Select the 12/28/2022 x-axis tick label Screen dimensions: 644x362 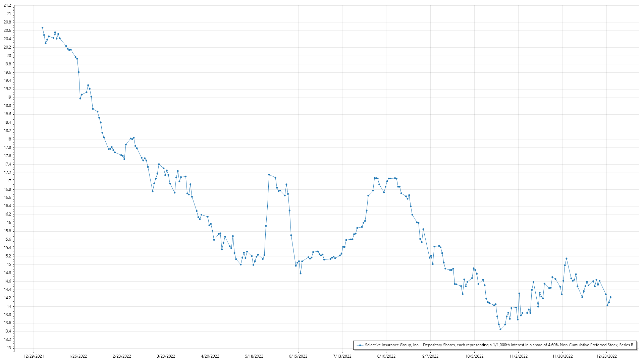pyautogui.click(x=606, y=356)
